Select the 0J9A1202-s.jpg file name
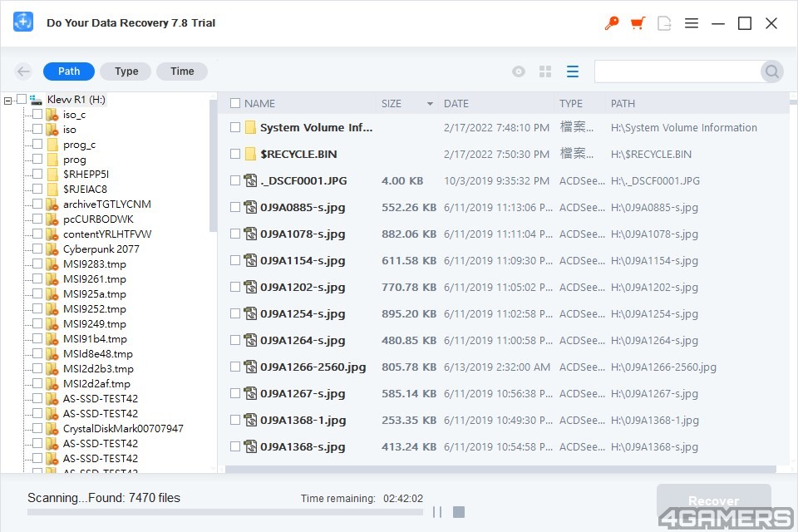The height and width of the screenshot is (532, 798). pyautogui.click(x=303, y=287)
